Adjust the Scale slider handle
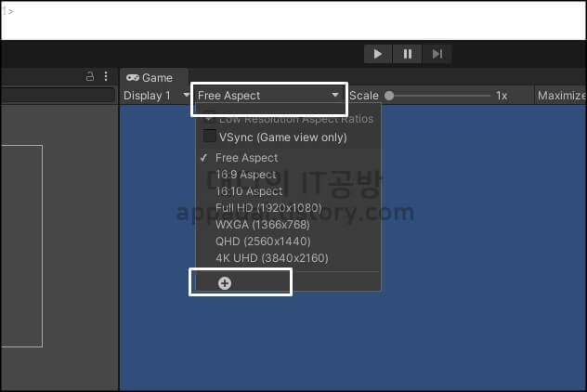 pyautogui.click(x=389, y=96)
